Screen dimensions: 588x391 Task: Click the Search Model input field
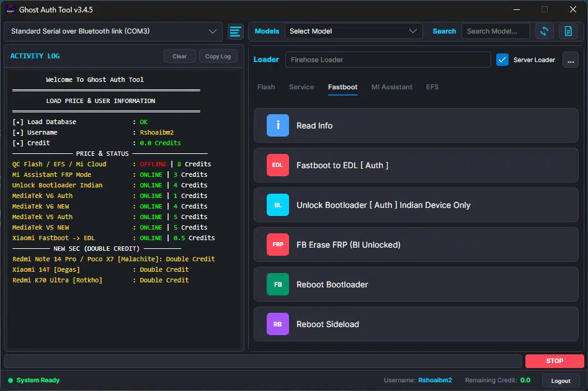(x=496, y=31)
